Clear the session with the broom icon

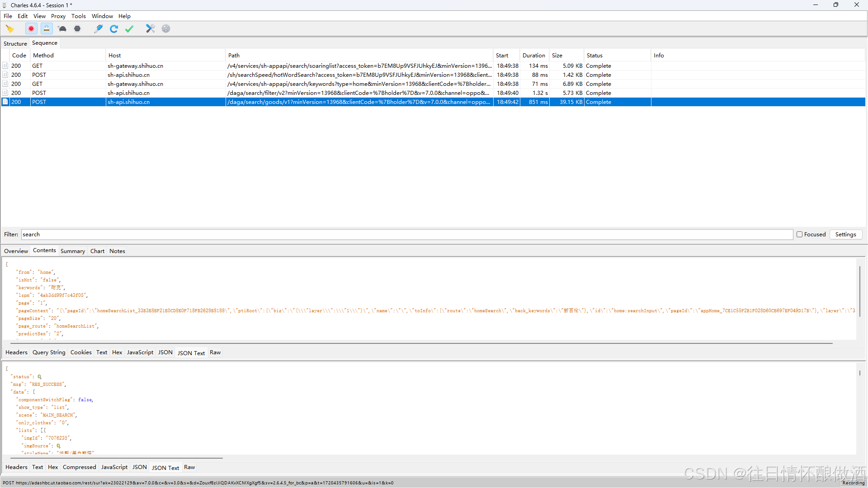click(x=9, y=29)
